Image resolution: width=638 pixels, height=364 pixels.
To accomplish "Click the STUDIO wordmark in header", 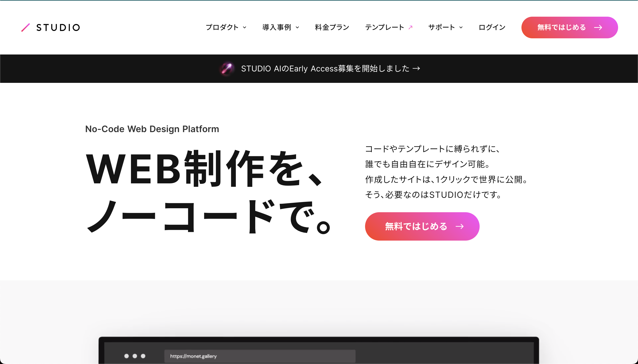I will 58,28.
